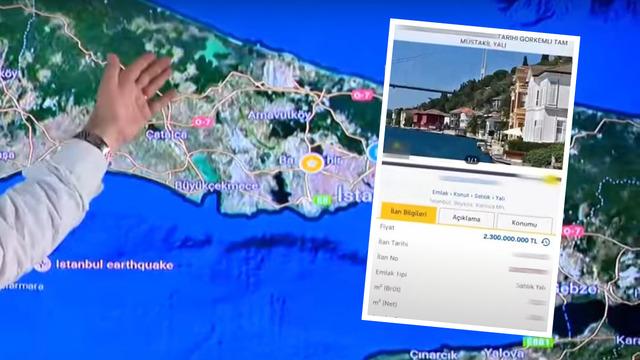640x360 pixels.
Task: Click the Satılık Yalı value
Action: click(x=530, y=287)
